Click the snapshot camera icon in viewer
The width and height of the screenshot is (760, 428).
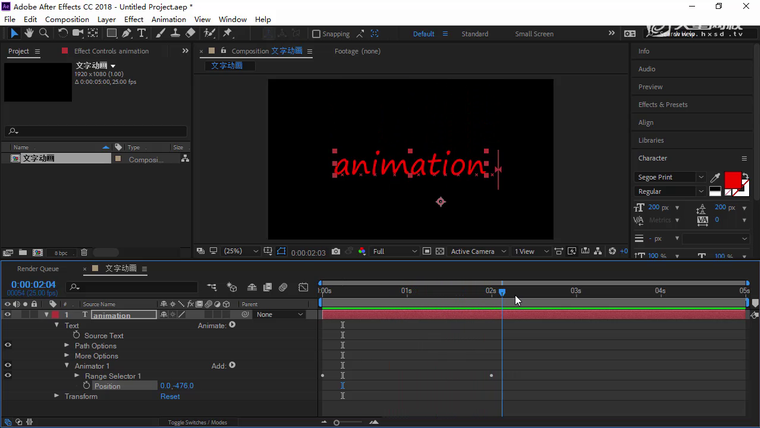[x=336, y=251]
